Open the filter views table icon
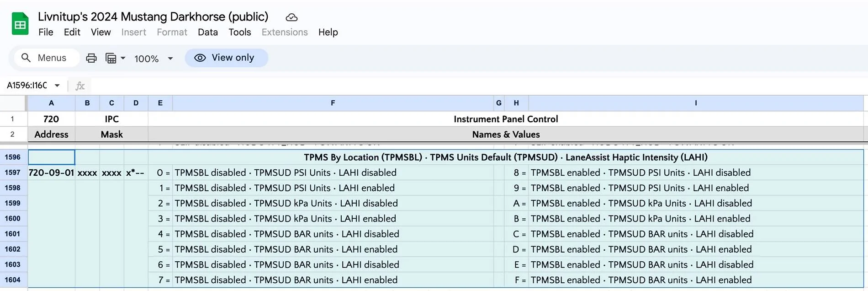Viewport: 868px width, 291px height. tap(111, 58)
